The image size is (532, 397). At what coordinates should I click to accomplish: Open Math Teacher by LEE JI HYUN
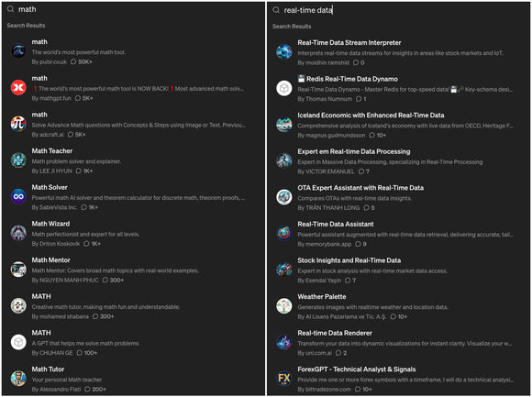pyautogui.click(x=132, y=160)
